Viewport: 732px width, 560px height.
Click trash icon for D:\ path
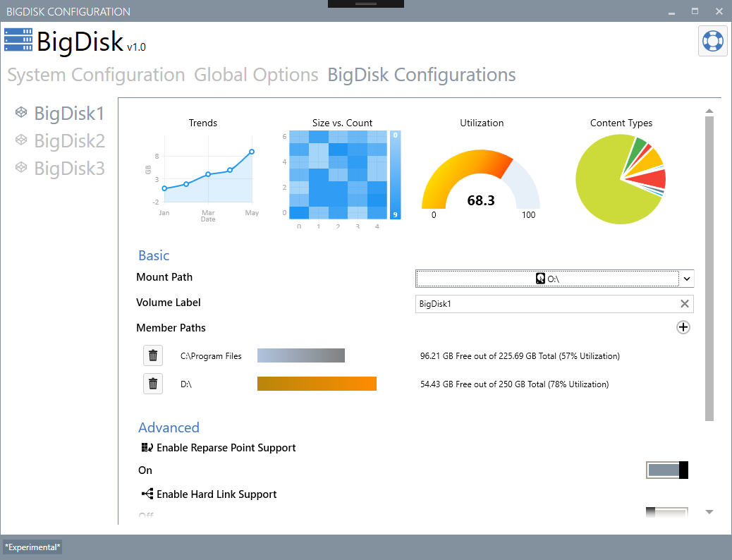pyautogui.click(x=153, y=384)
